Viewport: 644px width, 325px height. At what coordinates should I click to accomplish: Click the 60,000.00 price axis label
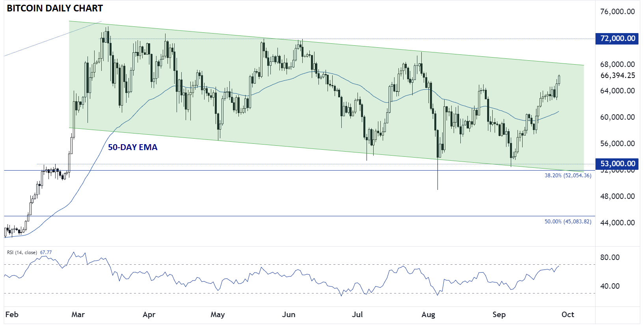[x=617, y=117]
